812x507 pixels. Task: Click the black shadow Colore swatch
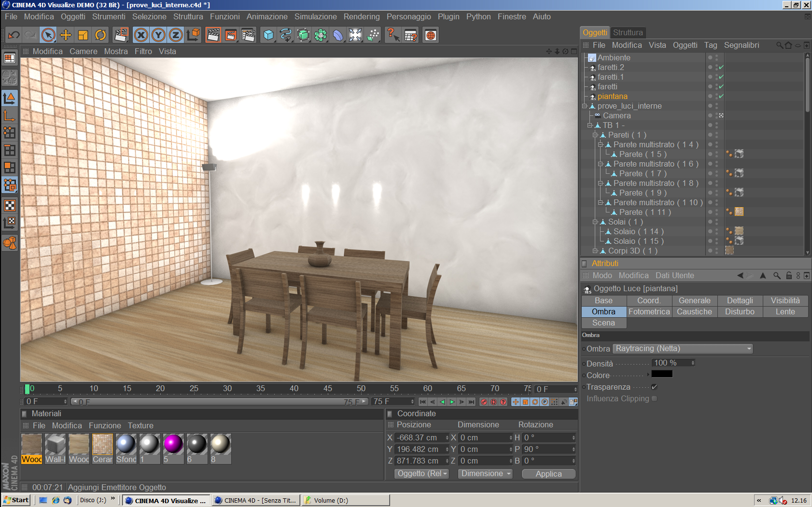pos(662,374)
